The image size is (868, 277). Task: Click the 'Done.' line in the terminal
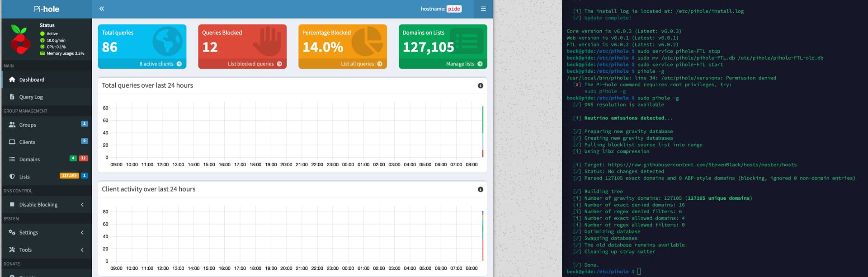(591, 265)
